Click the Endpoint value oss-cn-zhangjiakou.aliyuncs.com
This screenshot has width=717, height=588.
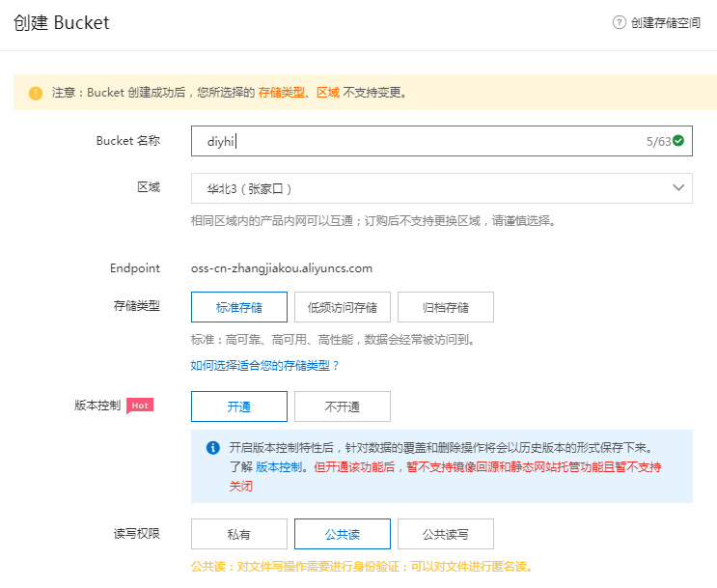282,268
